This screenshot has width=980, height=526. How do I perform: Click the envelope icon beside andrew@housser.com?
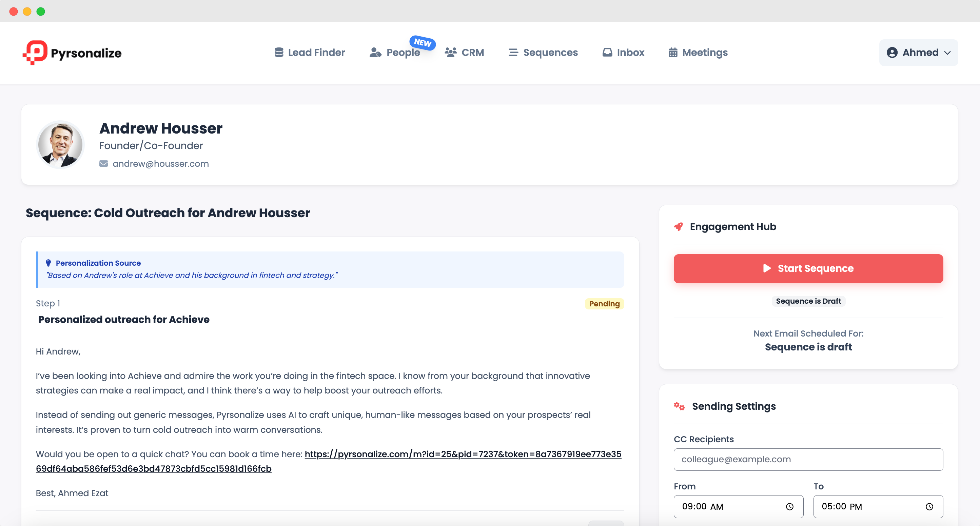(x=103, y=164)
